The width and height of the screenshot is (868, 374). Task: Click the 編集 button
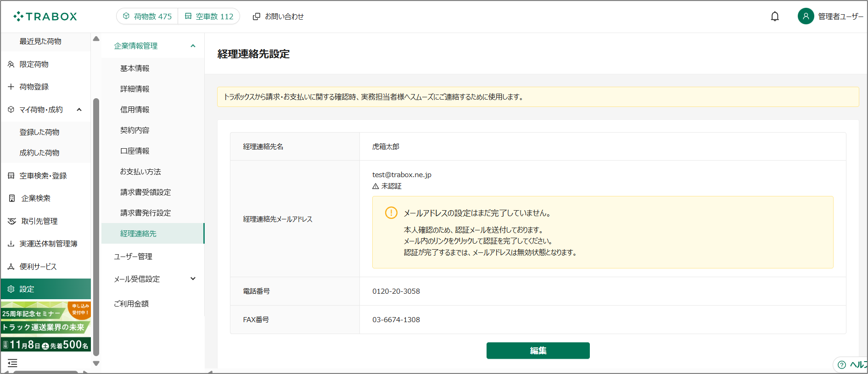click(x=538, y=351)
